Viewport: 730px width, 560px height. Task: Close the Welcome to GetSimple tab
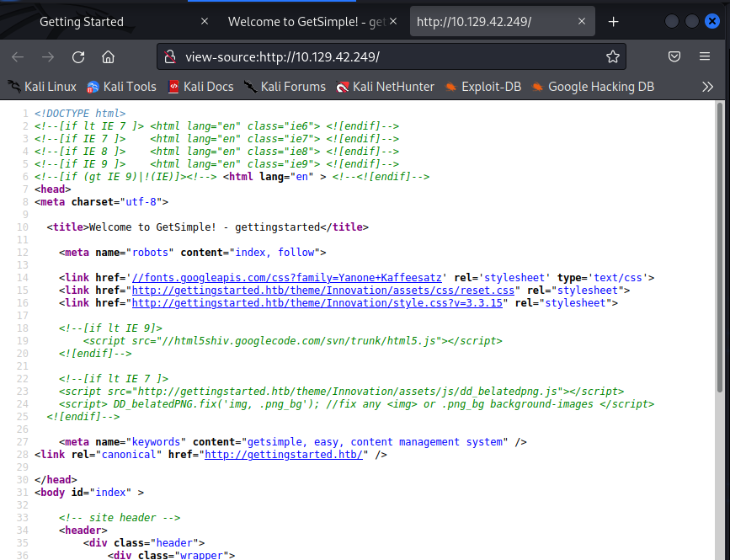pos(393,21)
